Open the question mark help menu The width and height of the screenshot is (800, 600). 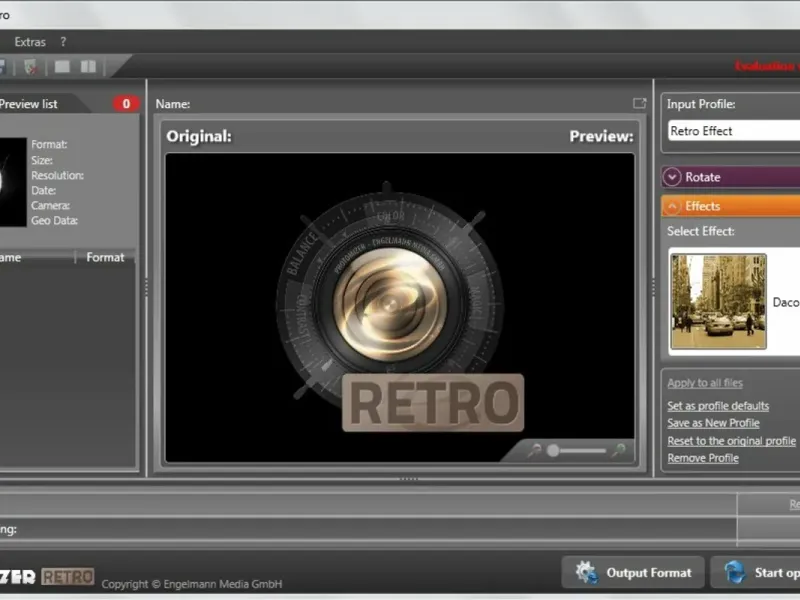(63, 42)
